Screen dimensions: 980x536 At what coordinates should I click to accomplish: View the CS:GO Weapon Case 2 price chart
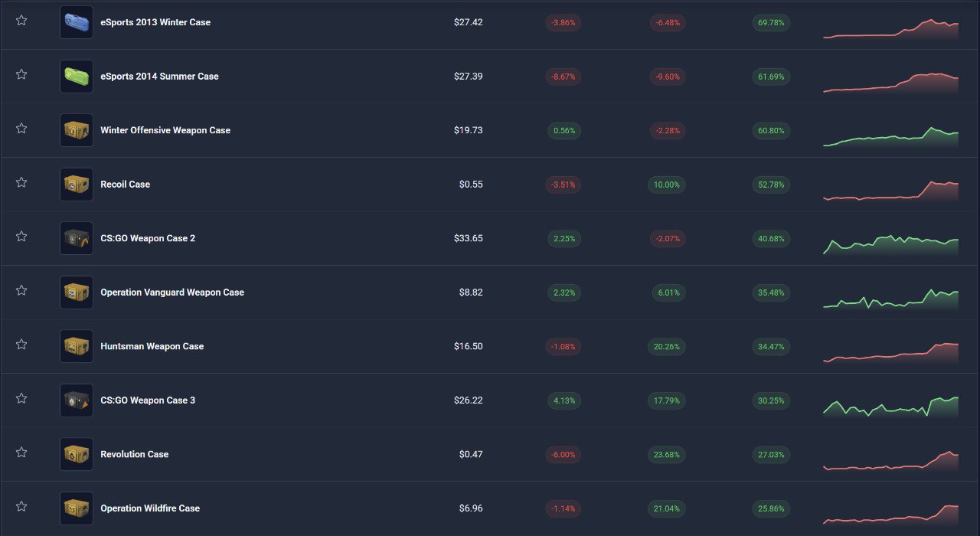890,243
